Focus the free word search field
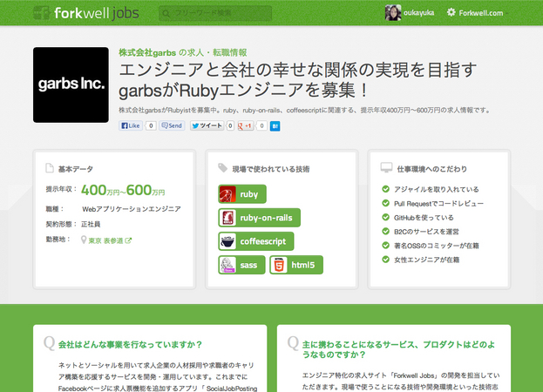Viewport: 543px width, 392px height. coord(215,13)
